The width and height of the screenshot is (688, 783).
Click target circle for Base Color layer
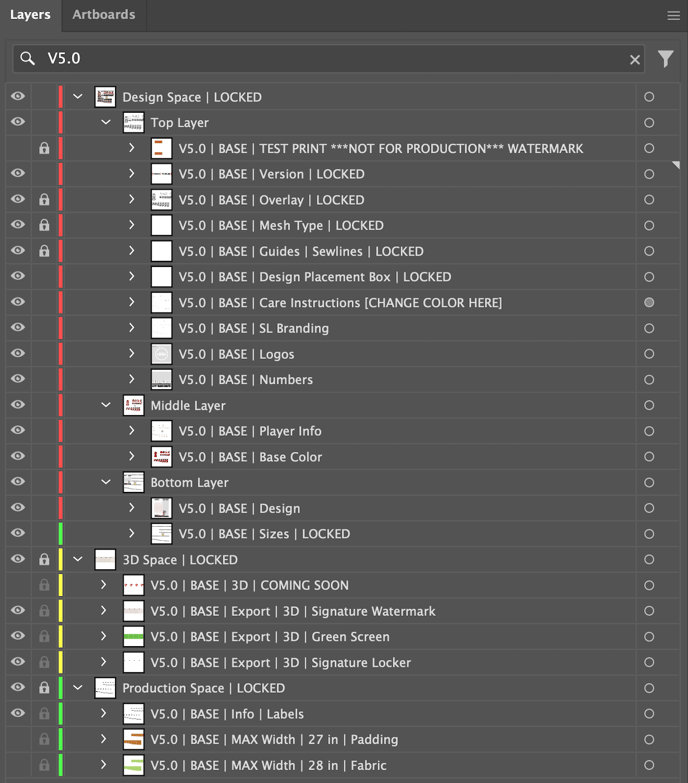(x=649, y=457)
